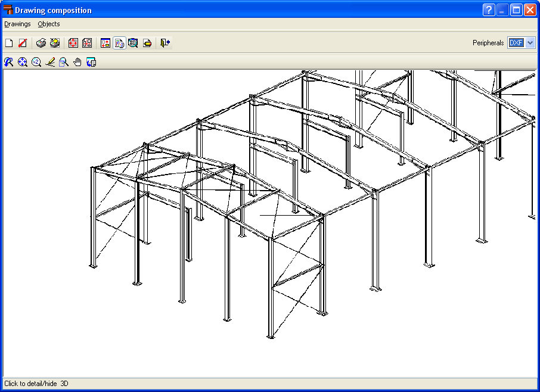Open the Drawings menu
This screenshot has width=540, height=392.
pos(17,24)
